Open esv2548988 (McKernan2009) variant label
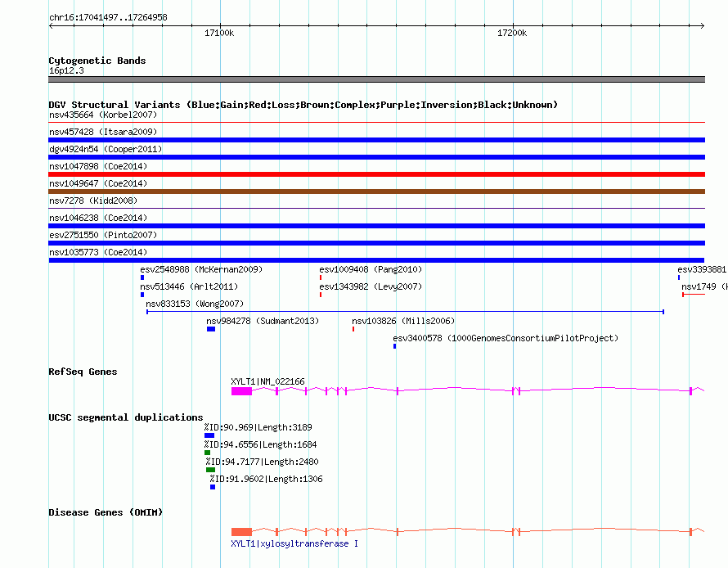Screen dimensions: 728x568 [201, 269]
